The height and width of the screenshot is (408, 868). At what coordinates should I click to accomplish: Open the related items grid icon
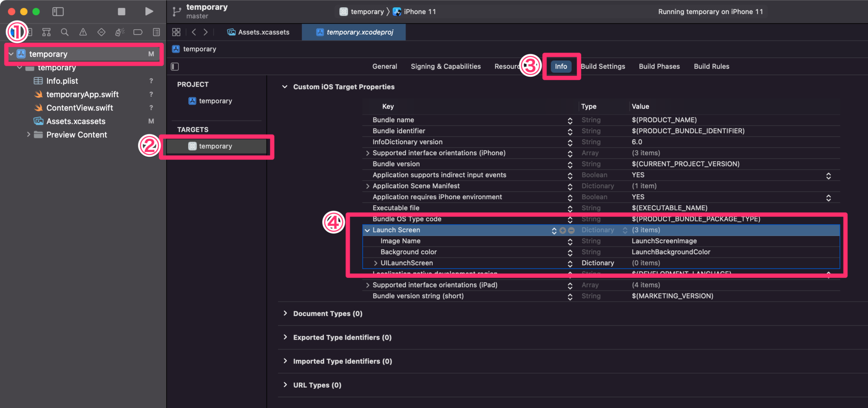coord(176,32)
